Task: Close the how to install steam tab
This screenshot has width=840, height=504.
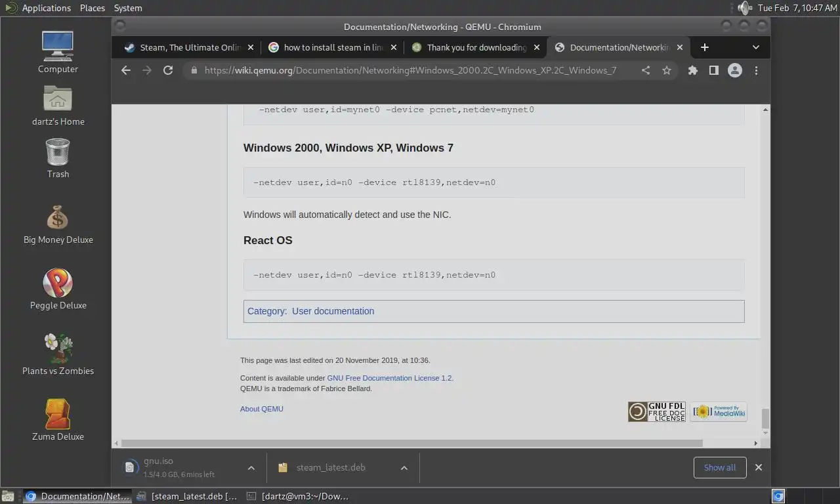Action: [x=394, y=47]
